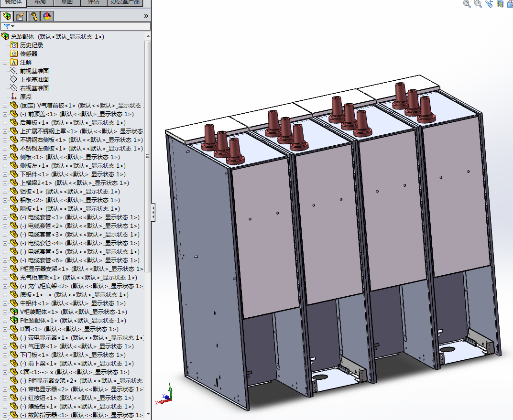Image resolution: width=513 pixels, height=420 pixels.
Task: Select 中铝件<1> in the tree
Action: (x=73, y=303)
